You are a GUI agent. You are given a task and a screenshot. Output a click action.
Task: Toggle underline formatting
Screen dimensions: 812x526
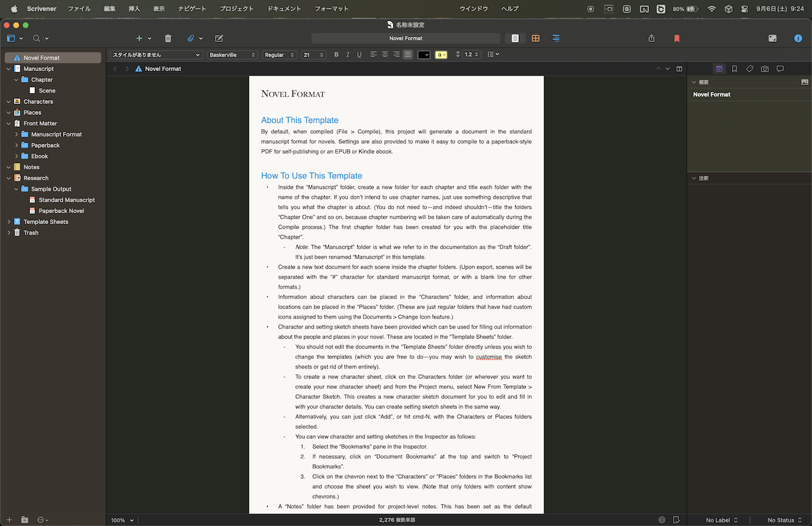click(359, 55)
